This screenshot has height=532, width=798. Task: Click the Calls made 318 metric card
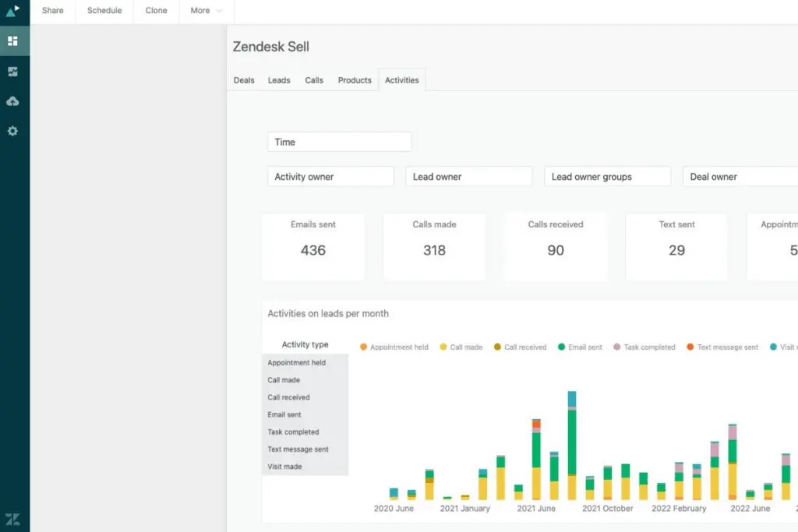pyautogui.click(x=434, y=247)
